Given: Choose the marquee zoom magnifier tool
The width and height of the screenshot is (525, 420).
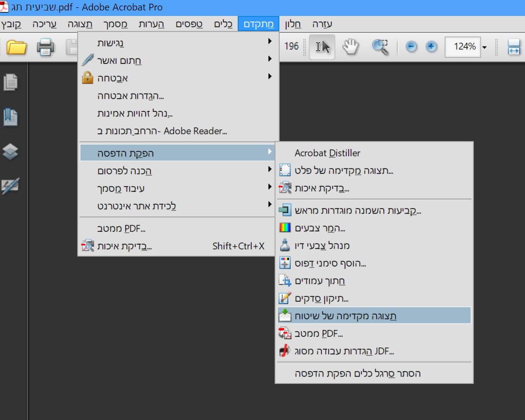Looking at the screenshot, I should [380, 47].
